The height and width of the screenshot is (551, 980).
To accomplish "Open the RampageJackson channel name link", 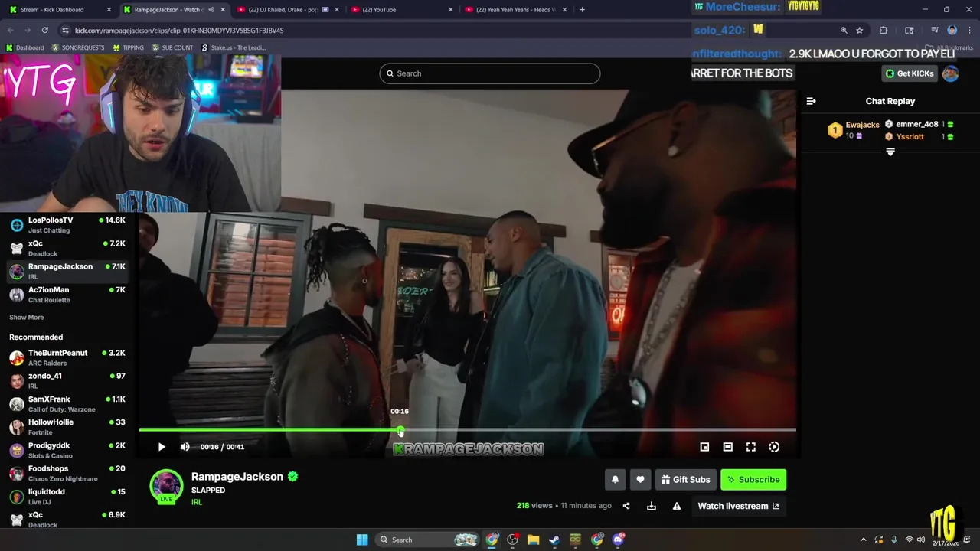I will coord(237,476).
